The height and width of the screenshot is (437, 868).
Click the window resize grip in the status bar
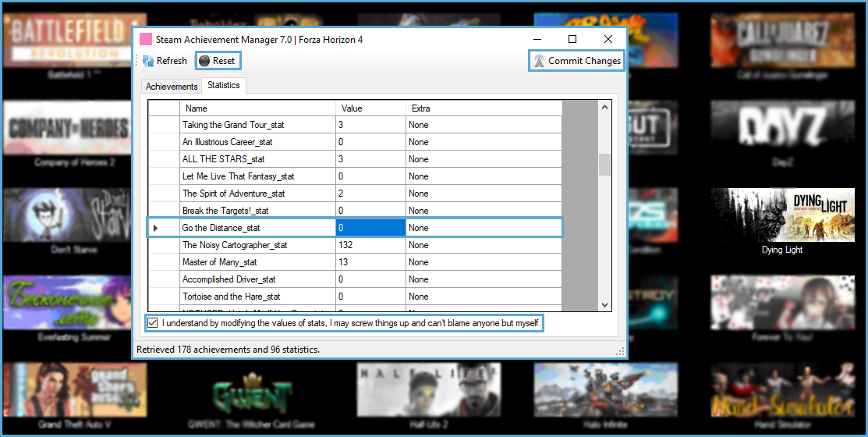pyautogui.click(x=620, y=351)
